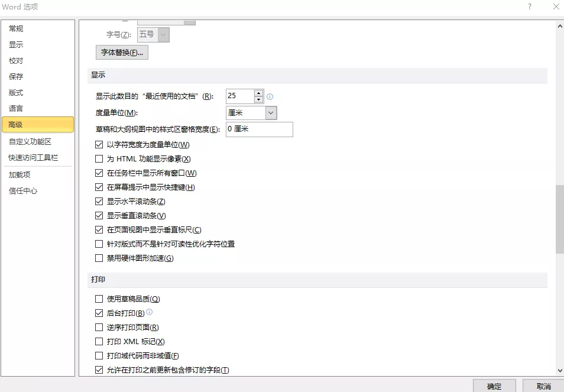Viewport: 564px width, 392px height.
Task: Enable 禁用硬件图形加速
Action: click(x=98, y=258)
